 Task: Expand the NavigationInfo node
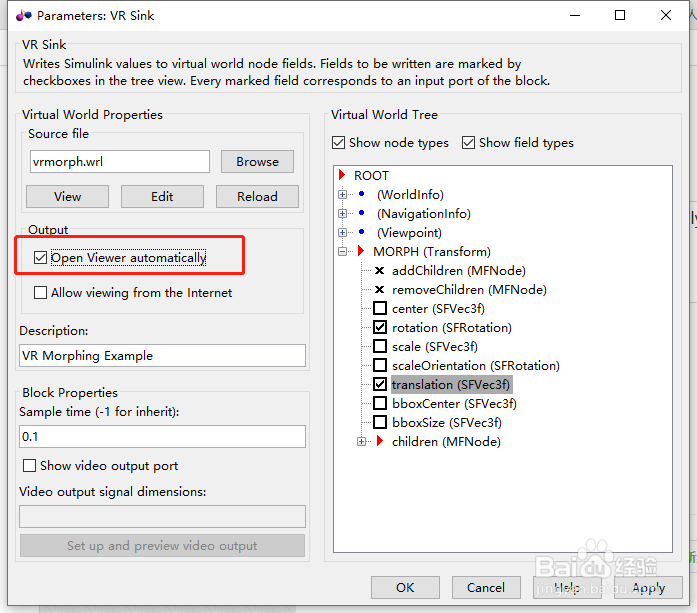342,213
